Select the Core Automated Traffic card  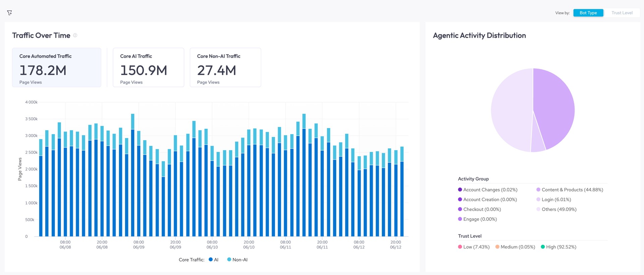pyautogui.click(x=57, y=67)
